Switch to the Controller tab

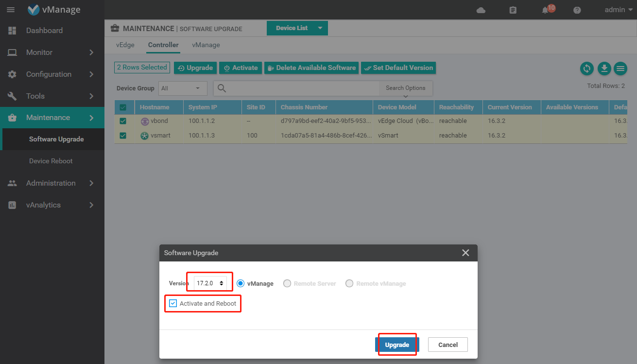click(163, 45)
